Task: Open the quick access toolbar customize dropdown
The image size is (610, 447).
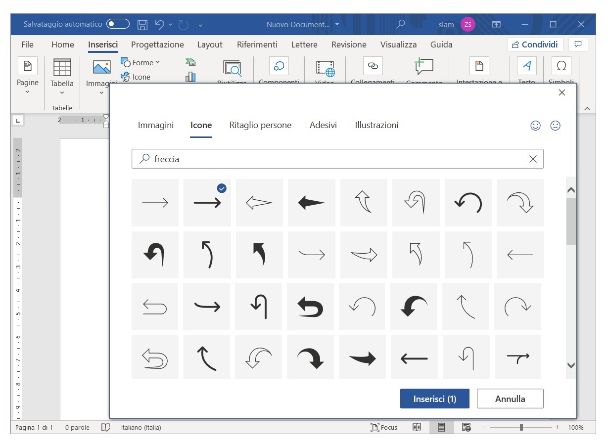Action: coord(200,25)
